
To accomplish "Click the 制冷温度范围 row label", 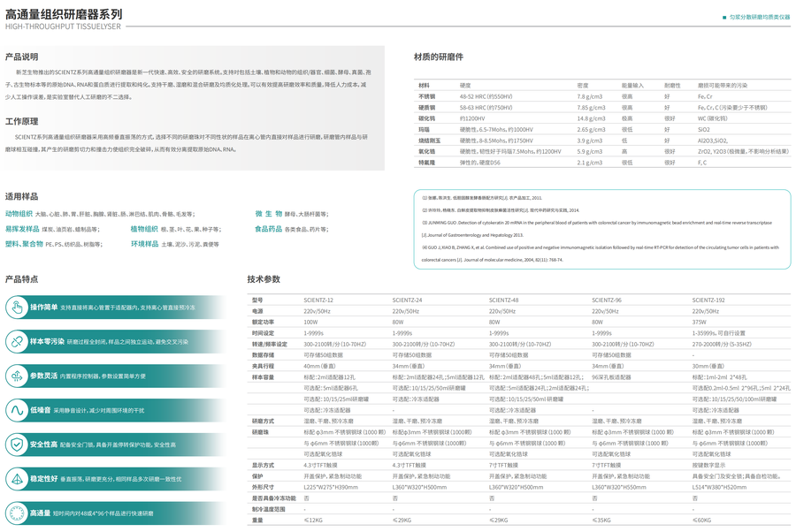I will click(x=269, y=509).
